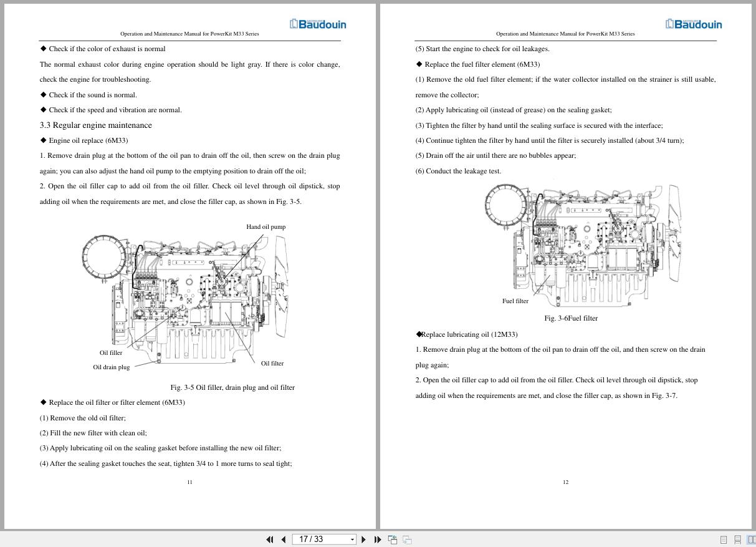Click the 'Fig. 3-6Fuel filter' caption
Image resolution: width=756 pixels, height=547 pixels.
[571, 319]
